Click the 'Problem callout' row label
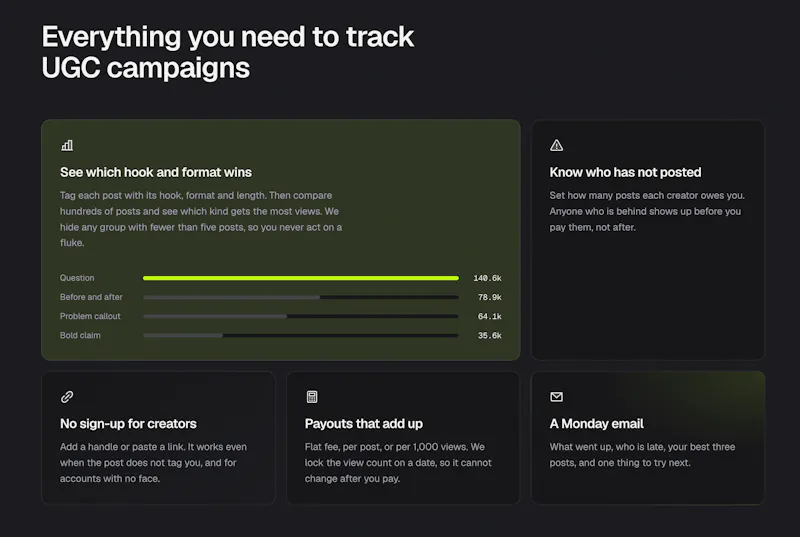The image size is (800, 537). pos(90,316)
